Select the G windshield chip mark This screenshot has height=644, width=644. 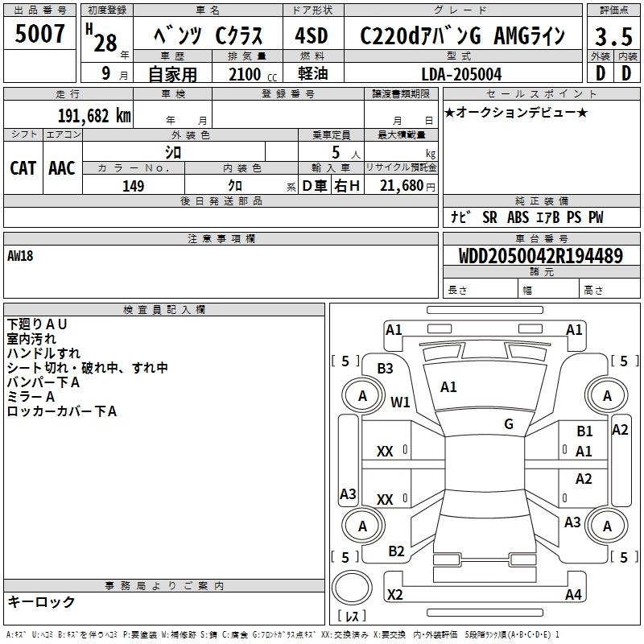click(509, 424)
